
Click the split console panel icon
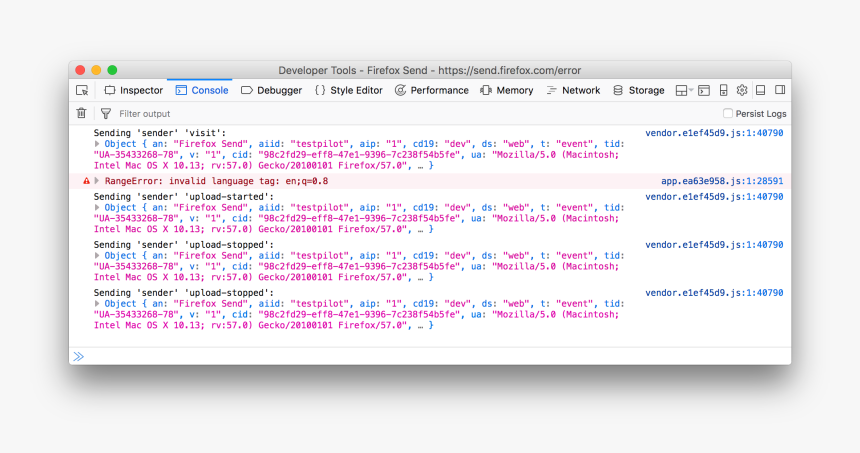point(704,90)
